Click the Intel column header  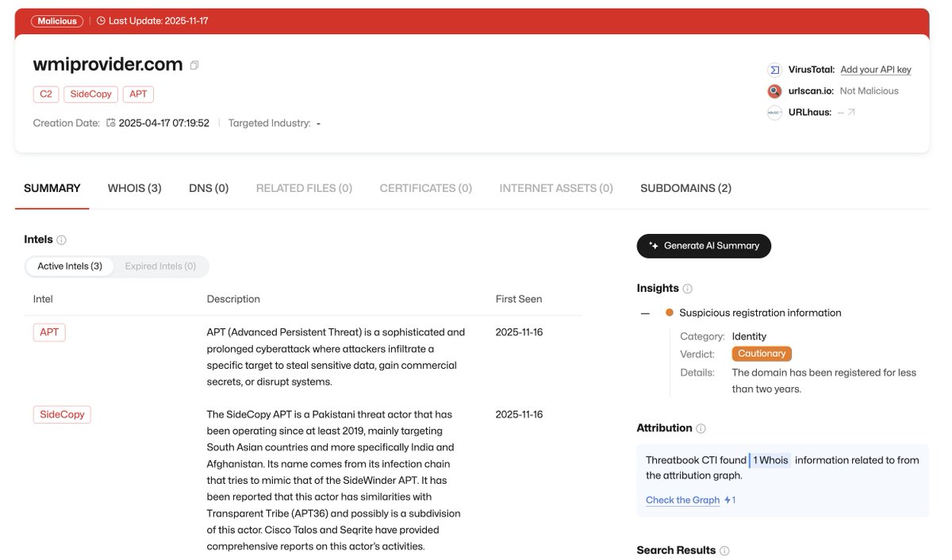[x=43, y=299]
